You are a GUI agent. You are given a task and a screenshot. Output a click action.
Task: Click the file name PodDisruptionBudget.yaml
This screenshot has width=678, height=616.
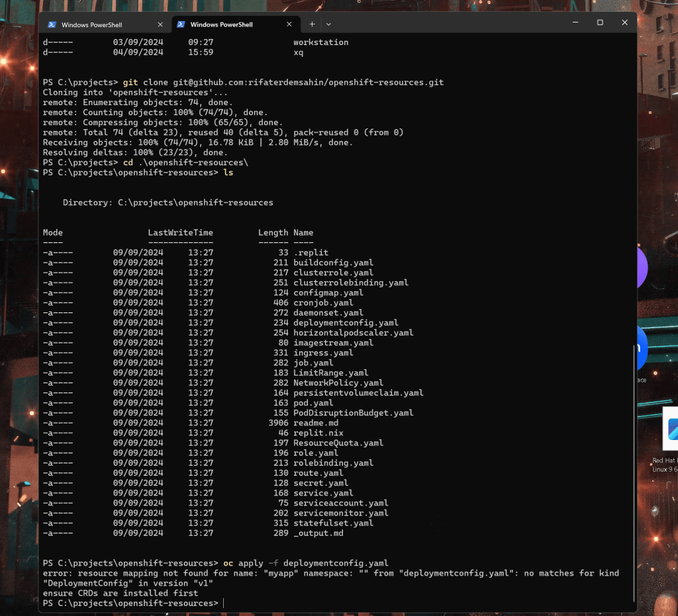[x=354, y=412]
